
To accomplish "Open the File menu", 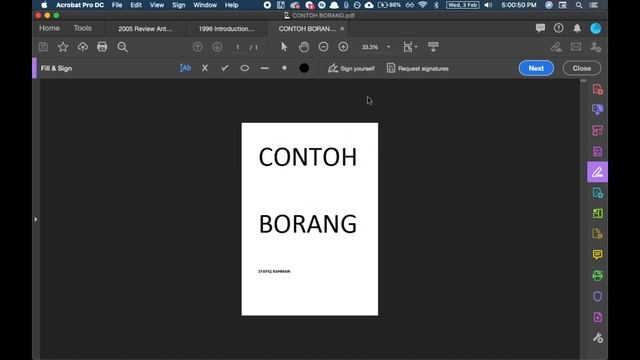I will coord(117,5).
